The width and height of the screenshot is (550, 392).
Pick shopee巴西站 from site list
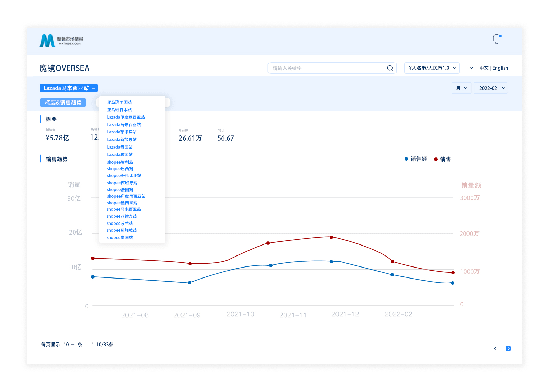point(120,169)
